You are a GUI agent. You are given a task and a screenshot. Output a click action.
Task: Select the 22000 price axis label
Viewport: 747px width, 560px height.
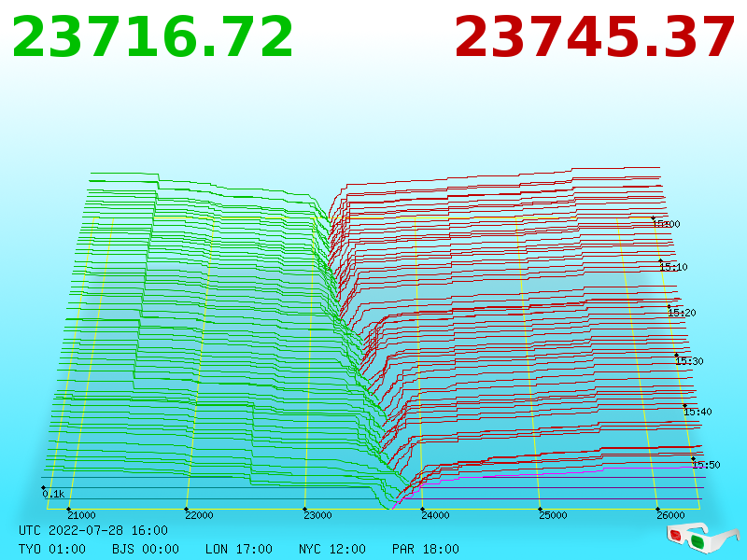(x=199, y=515)
